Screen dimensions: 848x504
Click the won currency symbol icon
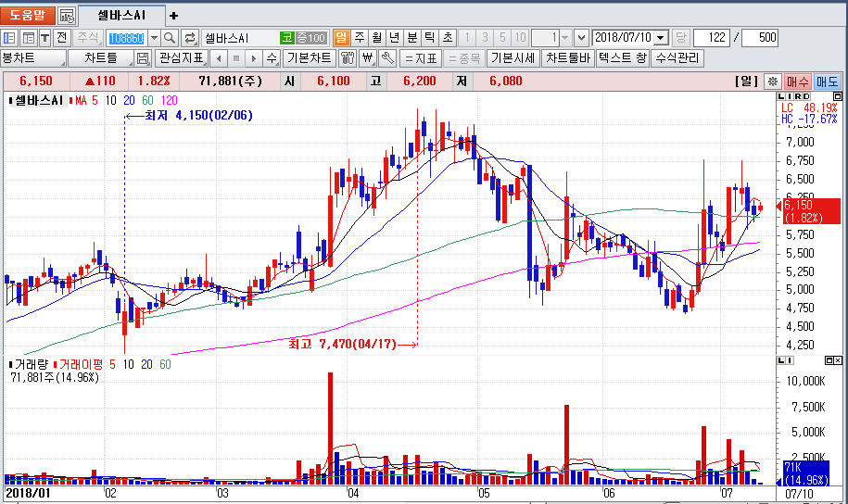[368, 58]
